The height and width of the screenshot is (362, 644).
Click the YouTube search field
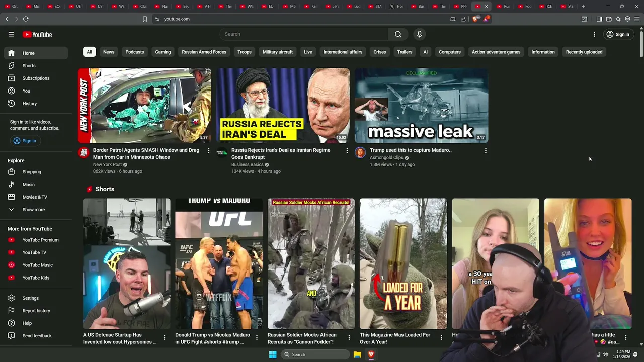pyautogui.click(x=303, y=34)
